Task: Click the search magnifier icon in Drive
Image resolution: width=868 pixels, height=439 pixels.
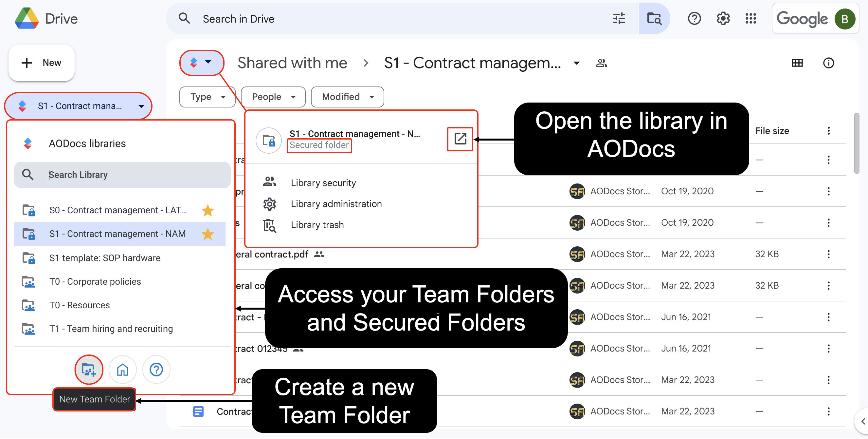Action: click(184, 19)
